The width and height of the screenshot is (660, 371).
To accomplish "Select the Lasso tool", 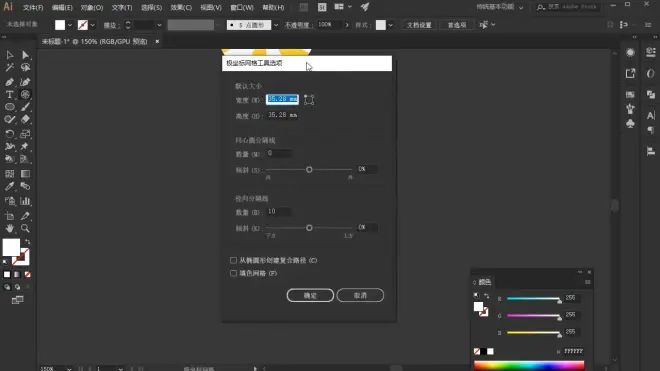I will pyautogui.click(x=25, y=67).
